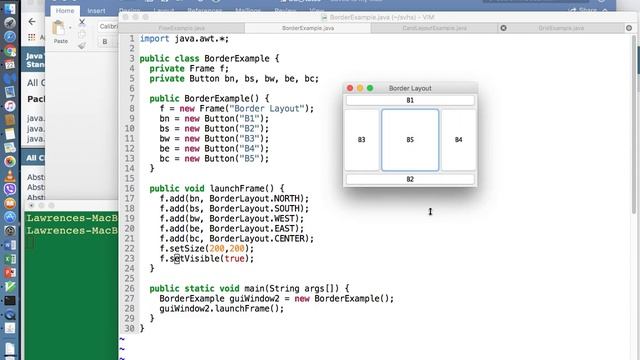
Task: Open Finder from the dock
Action: click(10, 8)
